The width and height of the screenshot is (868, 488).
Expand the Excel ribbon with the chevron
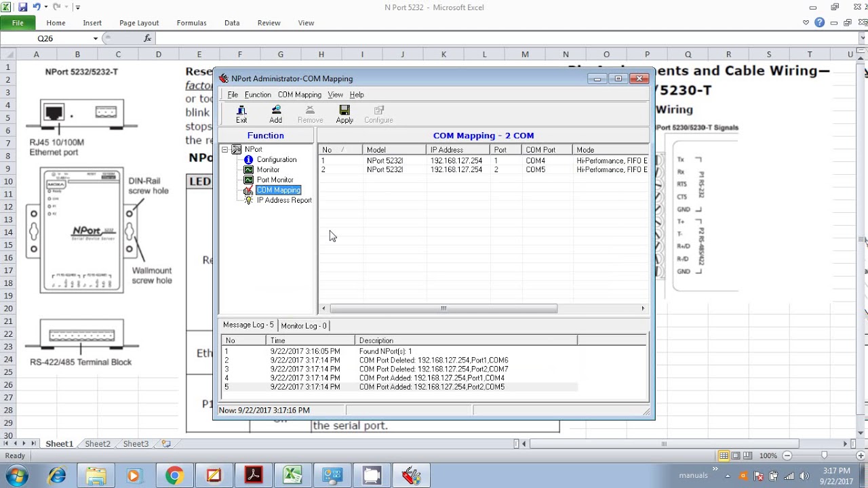click(806, 22)
